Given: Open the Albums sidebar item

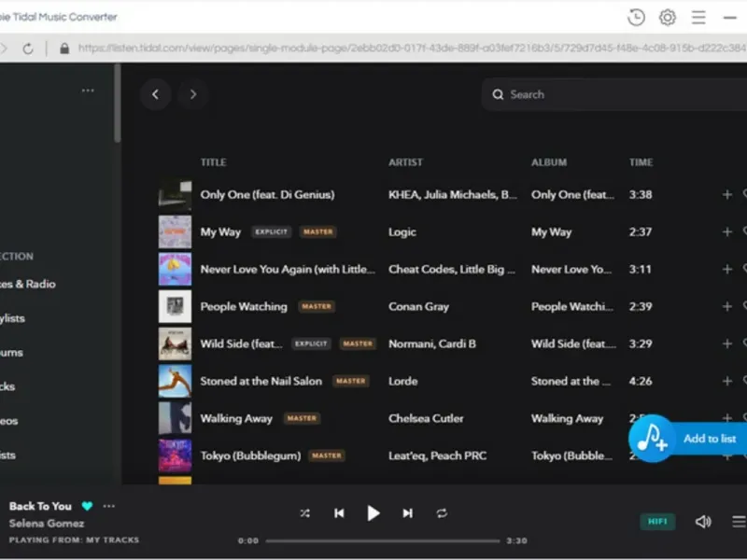Looking at the screenshot, I should click(x=11, y=353).
